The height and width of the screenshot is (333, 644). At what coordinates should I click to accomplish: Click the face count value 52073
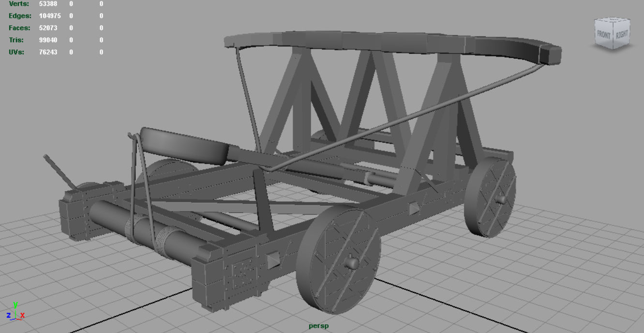[48, 28]
